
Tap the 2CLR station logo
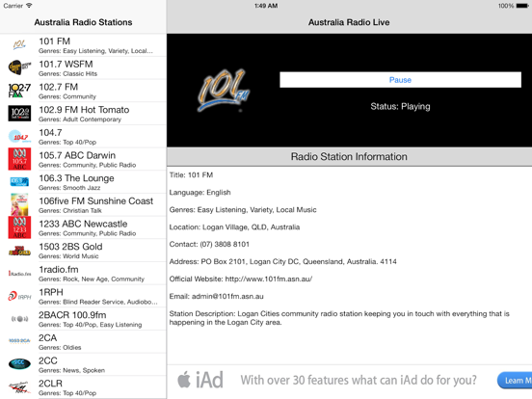coord(19,386)
